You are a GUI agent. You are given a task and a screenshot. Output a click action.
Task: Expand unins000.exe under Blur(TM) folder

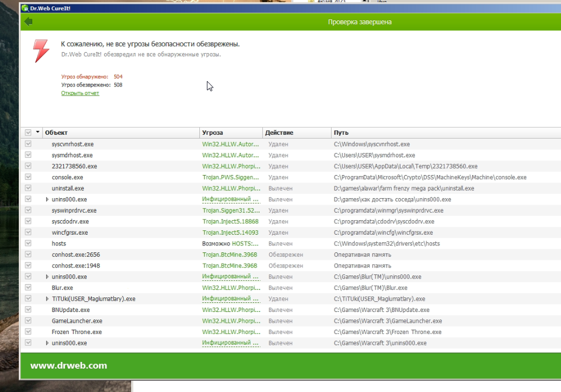[x=47, y=277]
